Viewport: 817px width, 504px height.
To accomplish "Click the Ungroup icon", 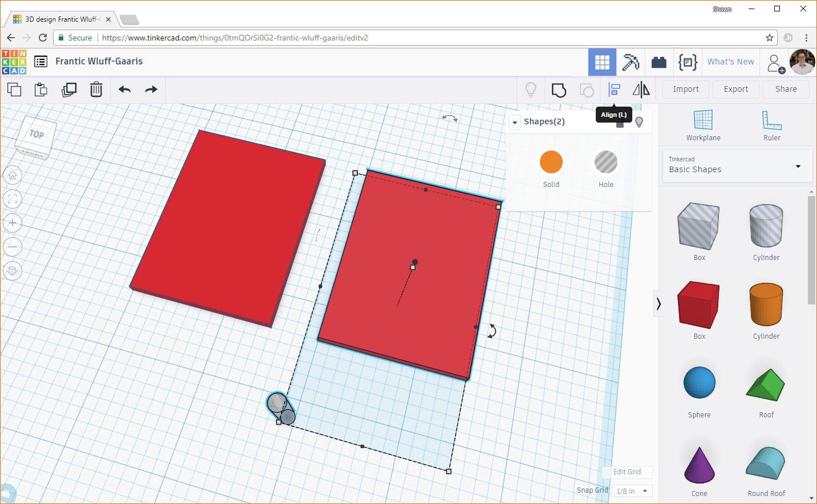I will point(587,90).
